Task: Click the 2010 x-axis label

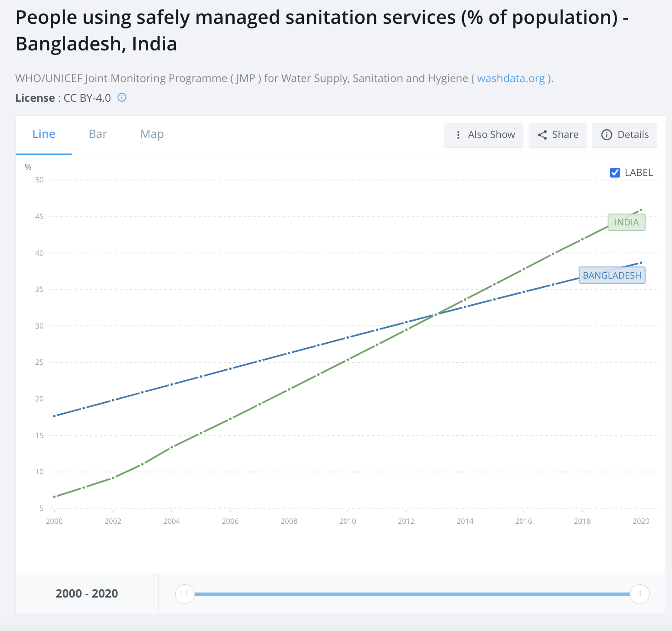Action: tap(347, 521)
